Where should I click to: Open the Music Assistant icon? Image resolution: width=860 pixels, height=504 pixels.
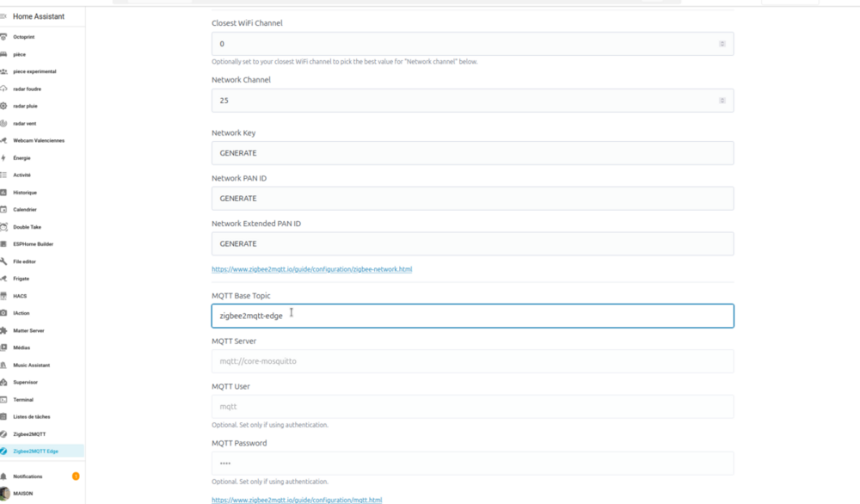click(x=3, y=366)
